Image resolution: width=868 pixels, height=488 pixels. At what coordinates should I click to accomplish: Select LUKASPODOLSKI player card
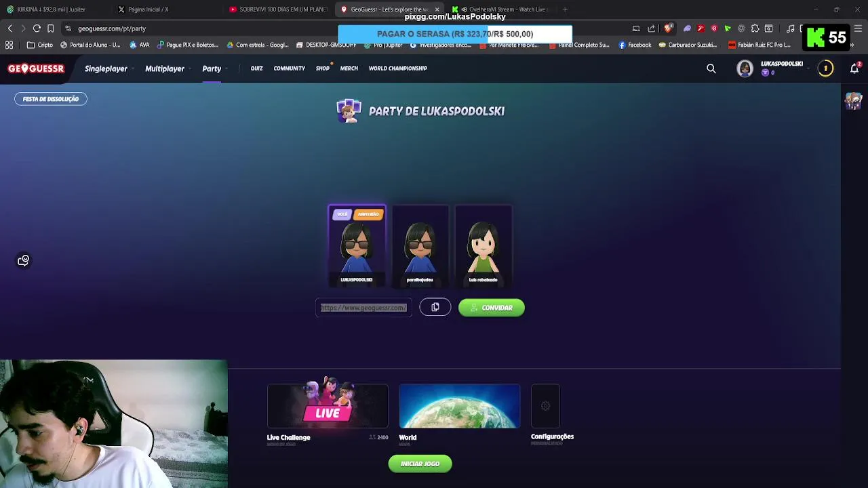(x=357, y=245)
